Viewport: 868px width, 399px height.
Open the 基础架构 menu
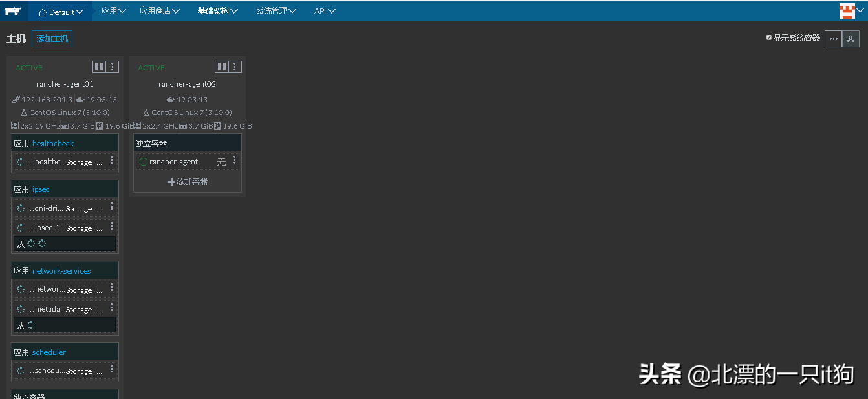pyautogui.click(x=217, y=11)
